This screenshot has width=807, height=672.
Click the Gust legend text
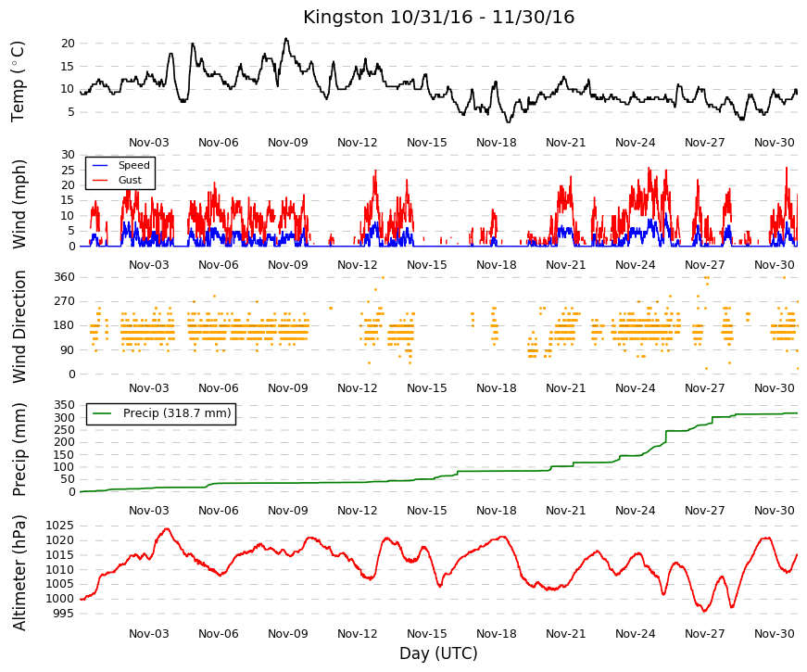130,180
